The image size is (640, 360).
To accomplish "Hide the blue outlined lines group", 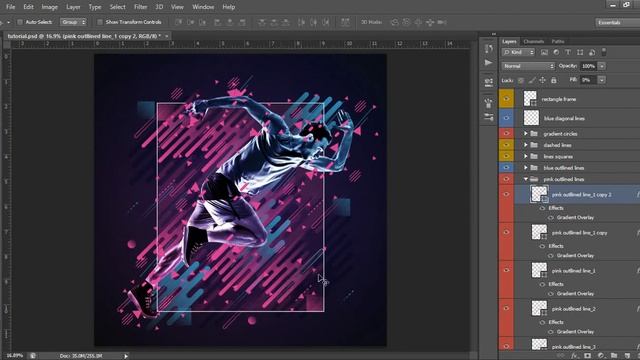I will tap(506, 168).
